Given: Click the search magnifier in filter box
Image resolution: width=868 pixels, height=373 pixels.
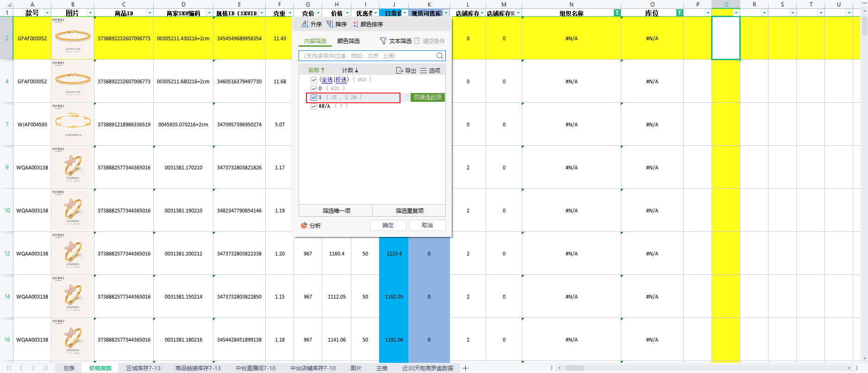Looking at the screenshot, I should (440, 56).
